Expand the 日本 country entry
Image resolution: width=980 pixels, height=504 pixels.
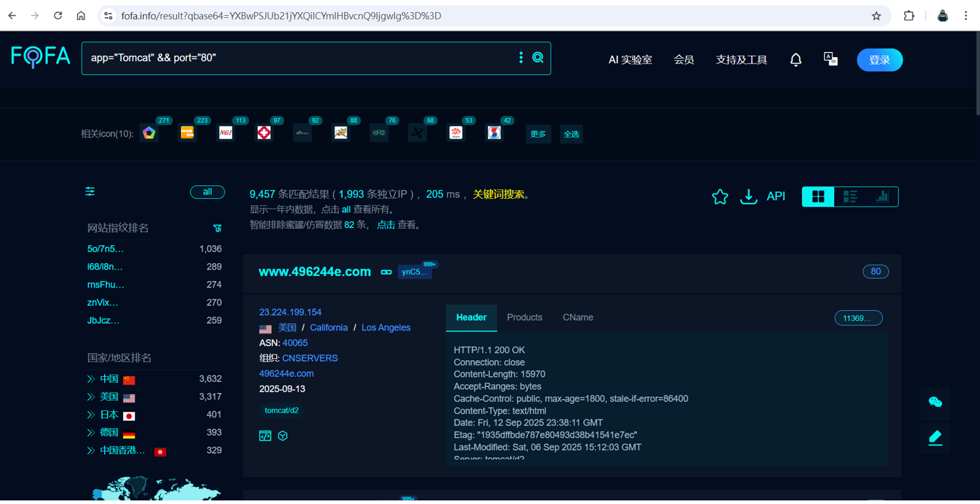91,415
